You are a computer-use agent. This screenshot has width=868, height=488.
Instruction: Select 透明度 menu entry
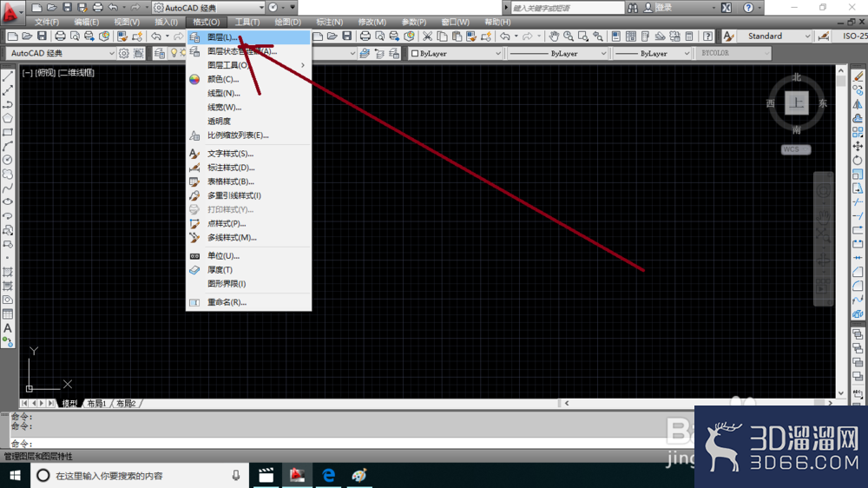(248, 121)
